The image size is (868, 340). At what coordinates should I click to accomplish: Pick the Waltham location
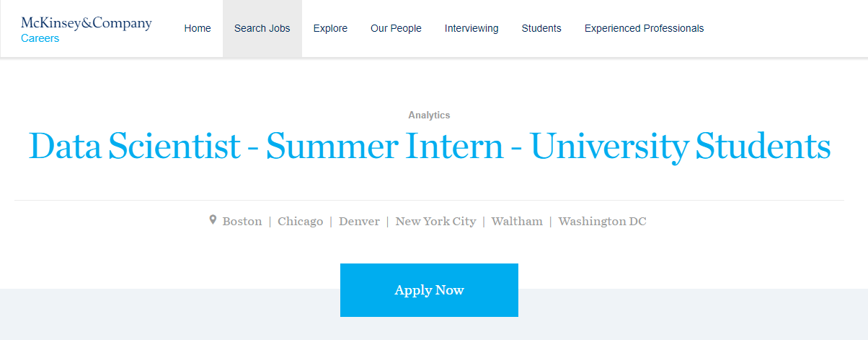[517, 222]
